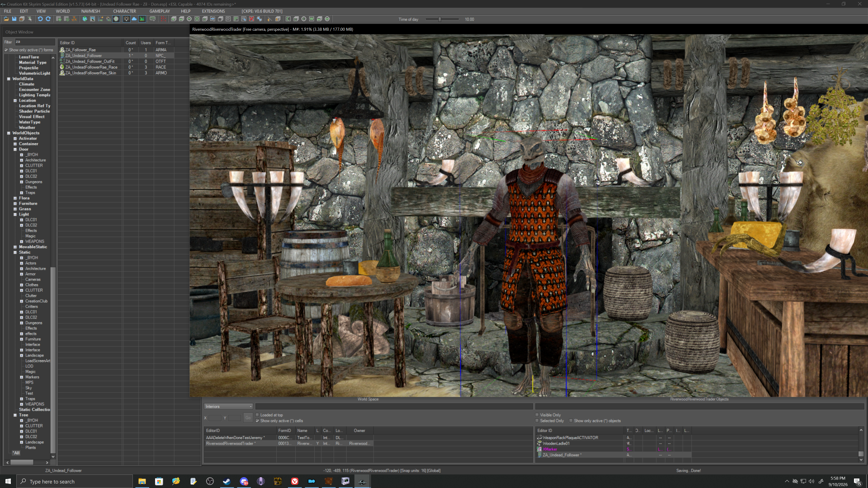868x488 pixels.
Task: Open the GAMEPLAY menu
Action: [160, 11]
